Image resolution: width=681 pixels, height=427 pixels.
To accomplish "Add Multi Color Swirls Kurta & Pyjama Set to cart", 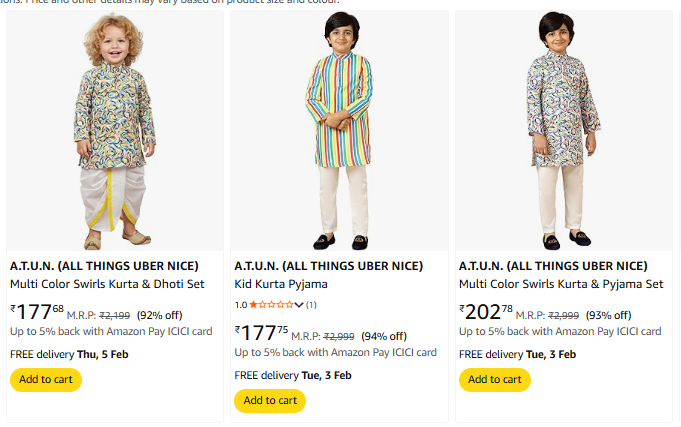I will pyautogui.click(x=495, y=380).
